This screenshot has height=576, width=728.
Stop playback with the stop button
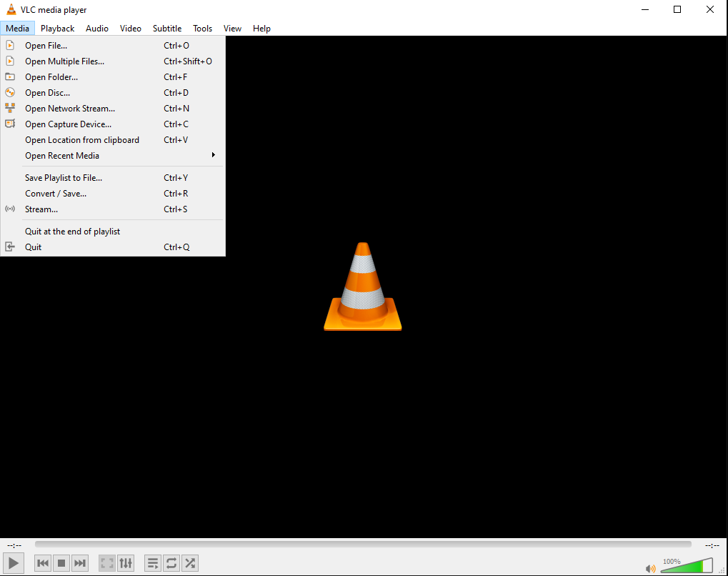(61, 563)
